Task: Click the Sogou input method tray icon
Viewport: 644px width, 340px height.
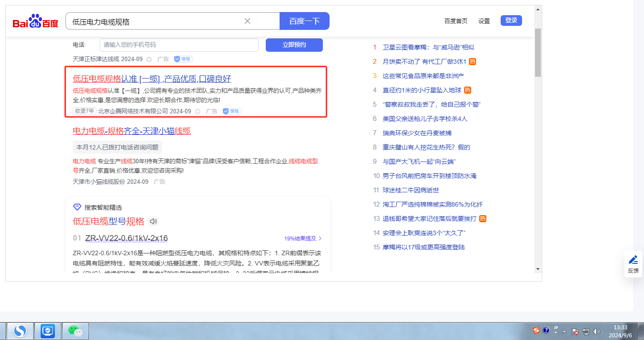Action: (536, 330)
